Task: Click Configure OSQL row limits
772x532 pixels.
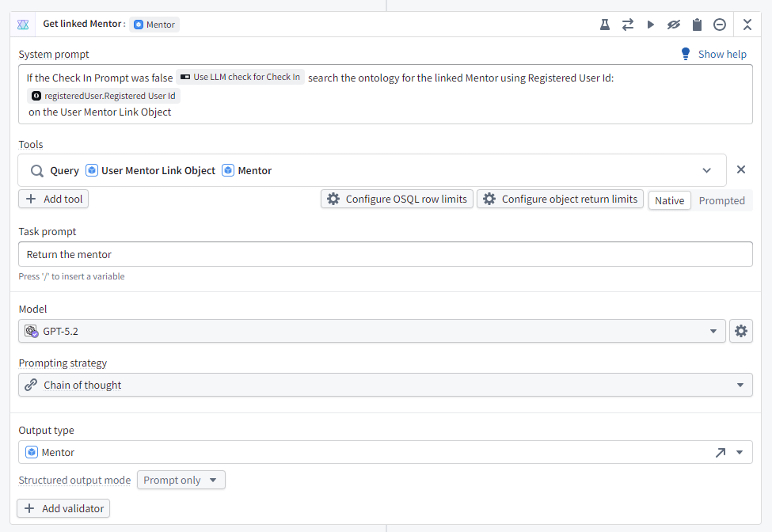Action: [x=397, y=199]
